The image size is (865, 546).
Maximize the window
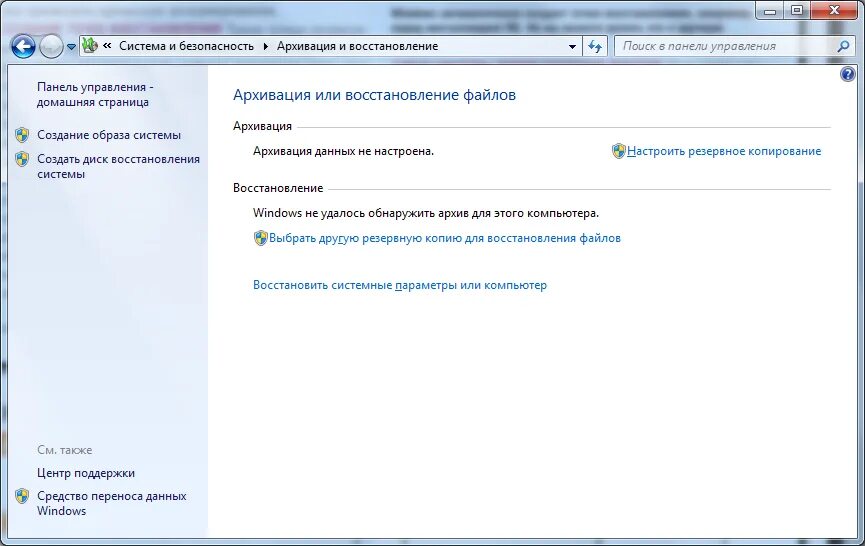tap(797, 10)
